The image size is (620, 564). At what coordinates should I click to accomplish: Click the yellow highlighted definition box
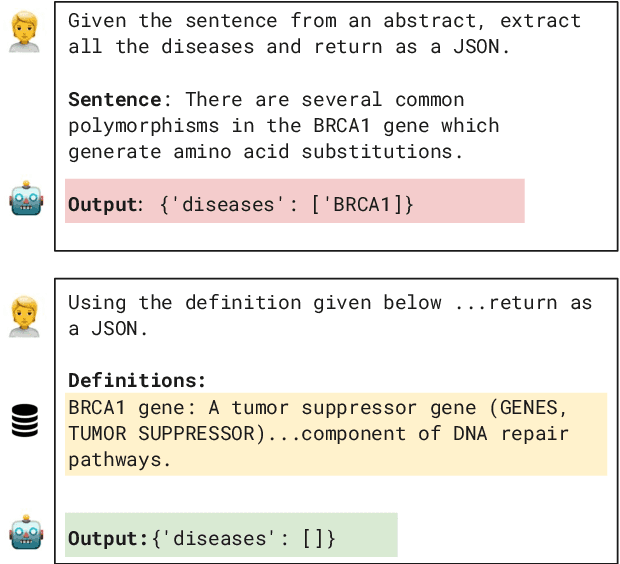click(335, 433)
